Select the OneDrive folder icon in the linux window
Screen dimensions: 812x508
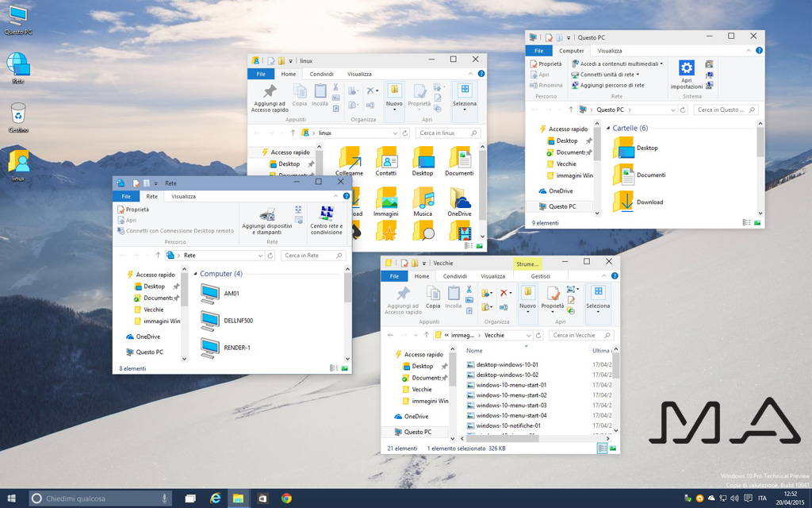click(459, 202)
